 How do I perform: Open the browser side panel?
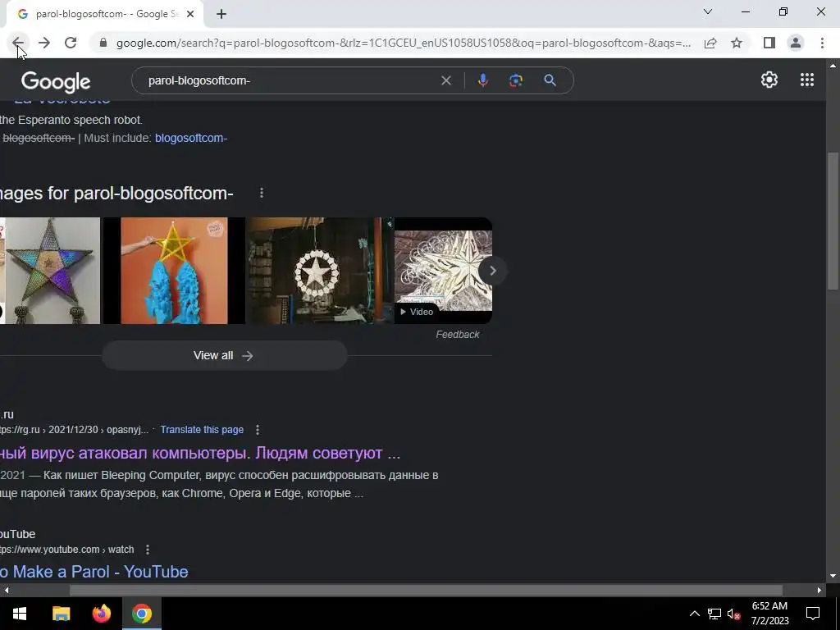click(769, 43)
